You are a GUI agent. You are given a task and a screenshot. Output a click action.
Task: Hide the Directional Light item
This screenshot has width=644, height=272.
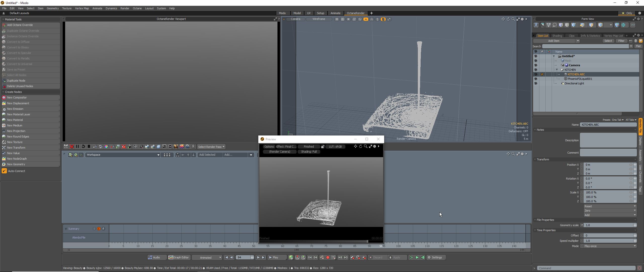[536, 83]
